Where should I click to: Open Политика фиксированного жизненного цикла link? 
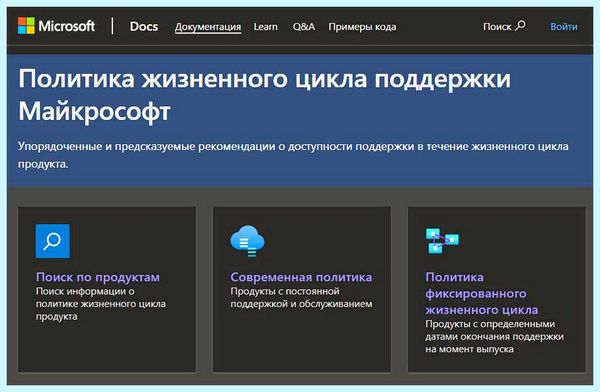(482, 293)
